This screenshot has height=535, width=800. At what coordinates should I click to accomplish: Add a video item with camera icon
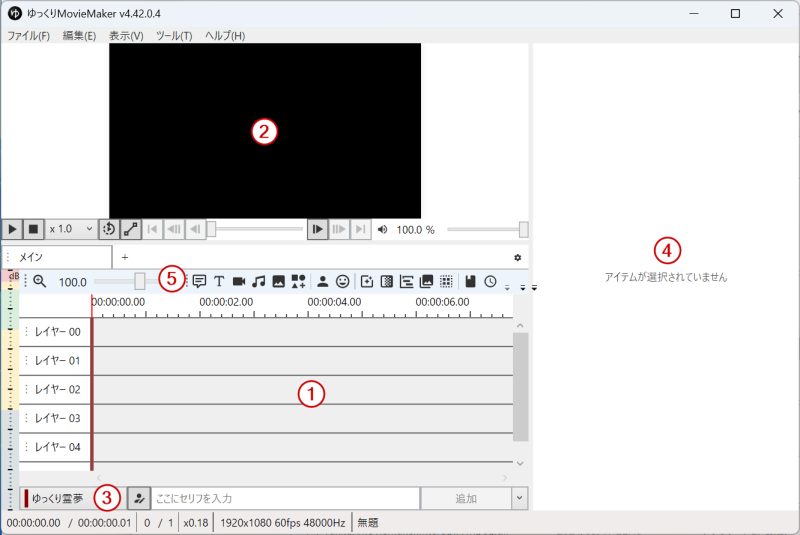(x=239, y=282)
